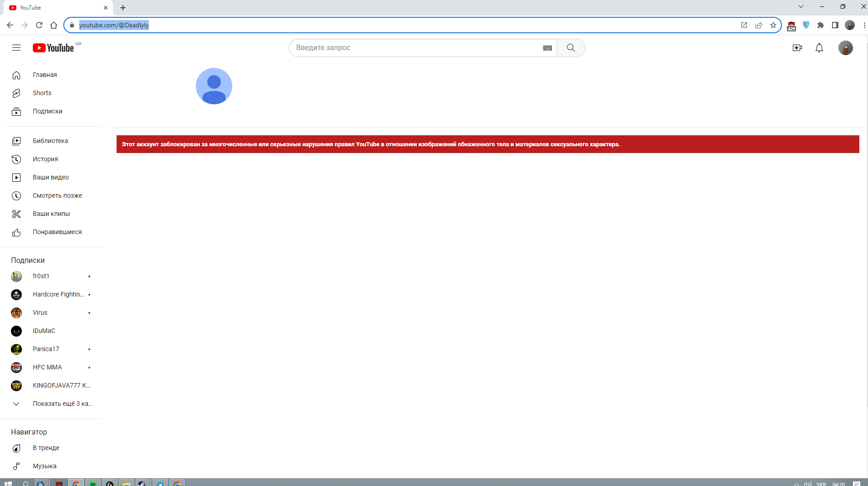The height and width of the screenshot is (486, 868).
Task: Open the Panica17 subscription channel
Action: coord(51,349)
